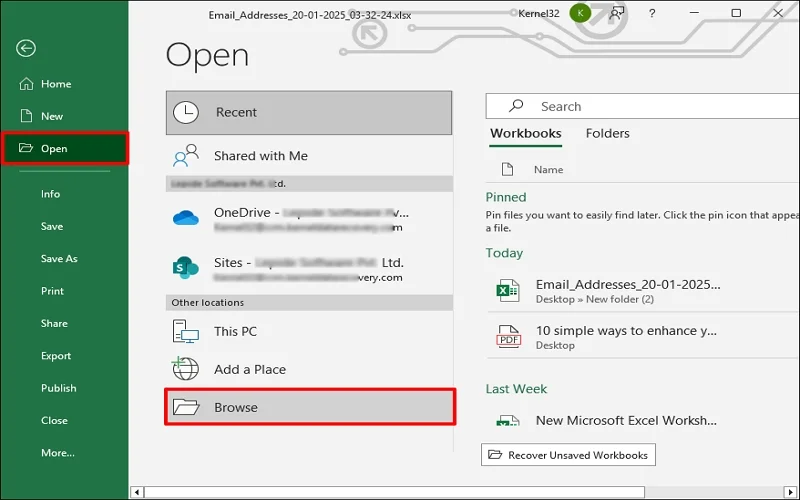The height and width of the screenshot is (500, 800).
Task: Click the Name column header
Action: pyautogui.click(x=548, y=170)
